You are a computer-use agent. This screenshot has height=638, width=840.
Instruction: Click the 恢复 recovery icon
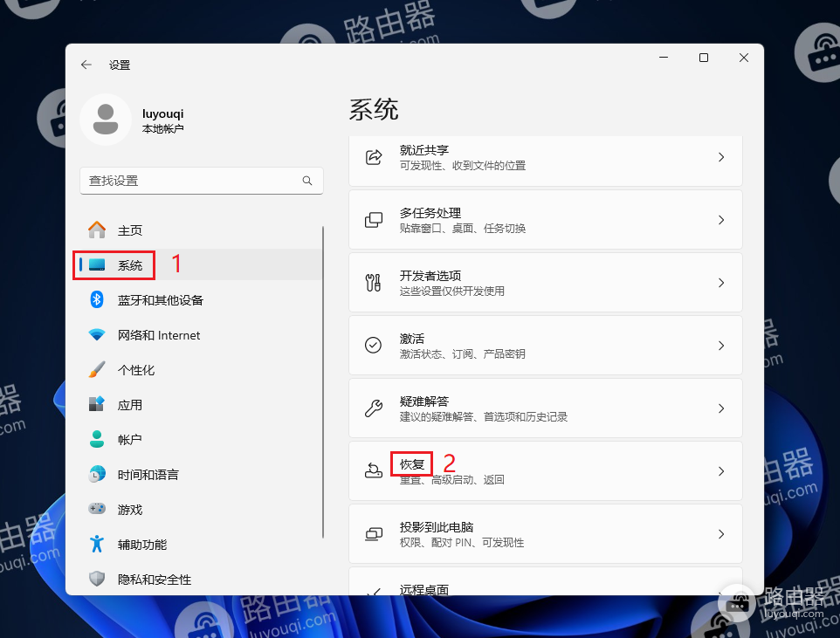374,471
